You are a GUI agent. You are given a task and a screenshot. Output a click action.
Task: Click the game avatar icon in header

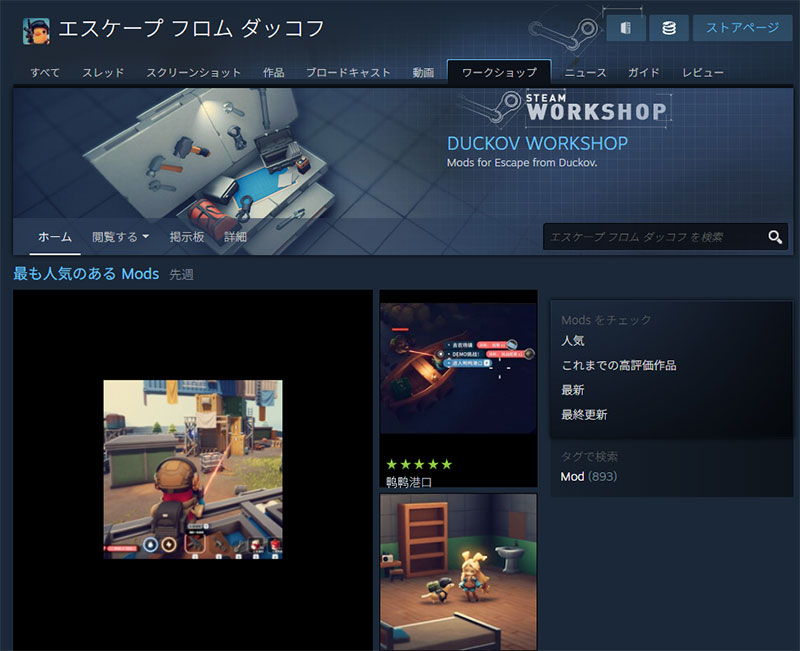(36, 30)
